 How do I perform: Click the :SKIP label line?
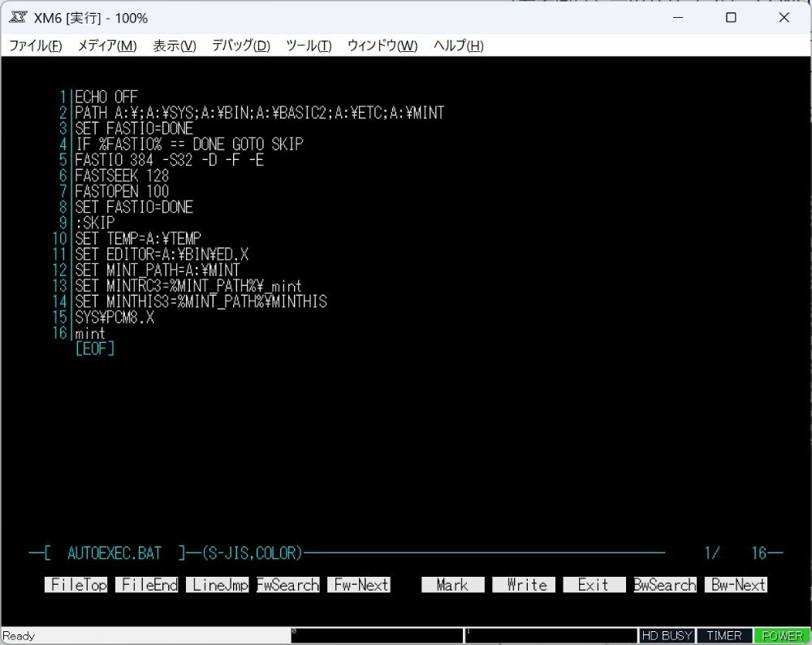[x=95, y=223]
